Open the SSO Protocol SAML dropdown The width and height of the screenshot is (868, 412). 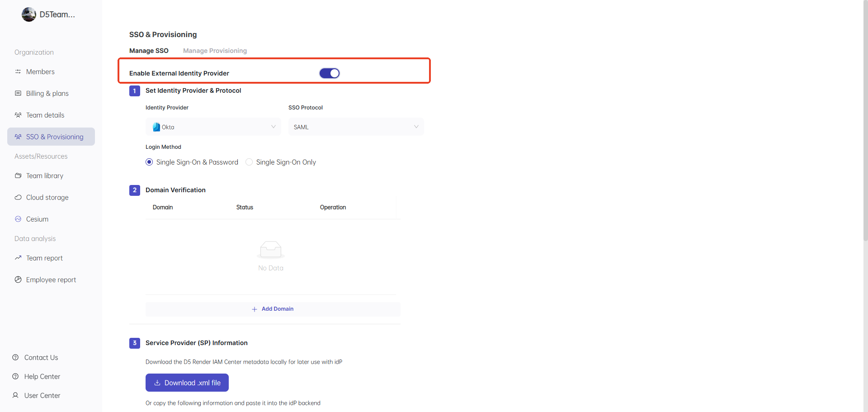click(x=356, y=127)
